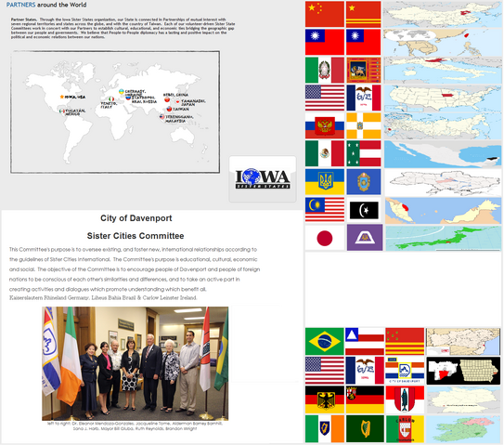Open the Mexico national flag image
504x445 pixels.
coord(325,153)
